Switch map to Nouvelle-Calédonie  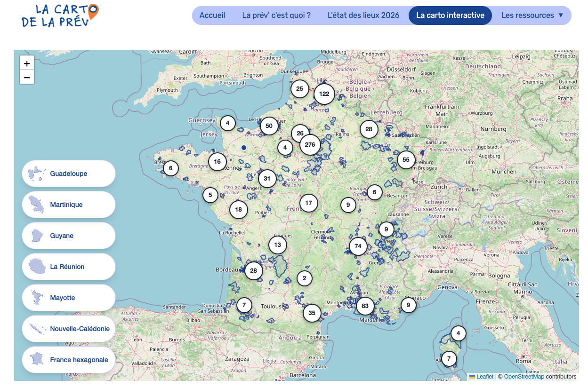click(69, 329)
